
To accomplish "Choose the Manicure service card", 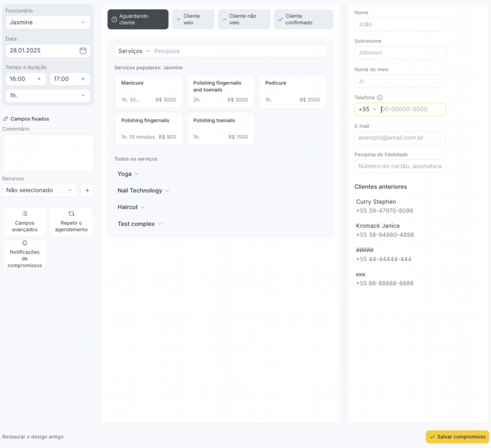I will tap(149, 91).
